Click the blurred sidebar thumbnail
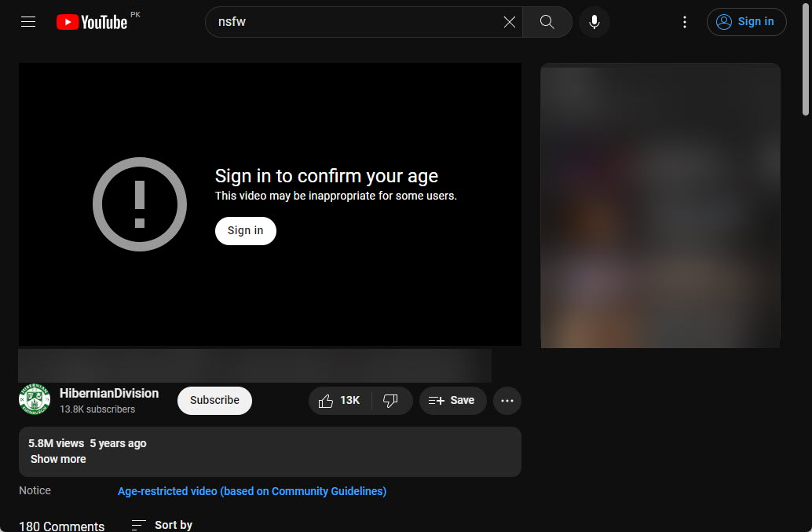The width and height of the screenshot is (812, 532). pos(660,206)
